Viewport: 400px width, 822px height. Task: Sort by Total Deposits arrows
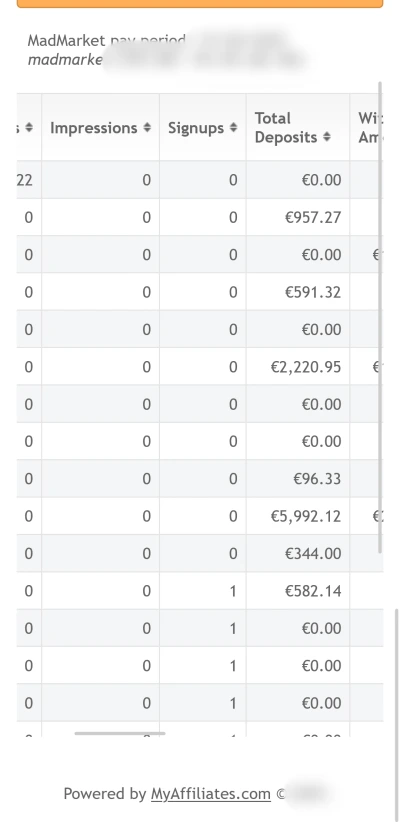point(327,137)
